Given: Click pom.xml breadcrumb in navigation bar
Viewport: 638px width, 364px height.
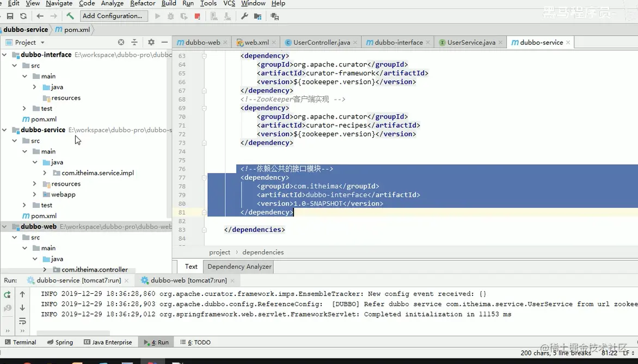Looking at the screenshot, I should coord(72,29).
